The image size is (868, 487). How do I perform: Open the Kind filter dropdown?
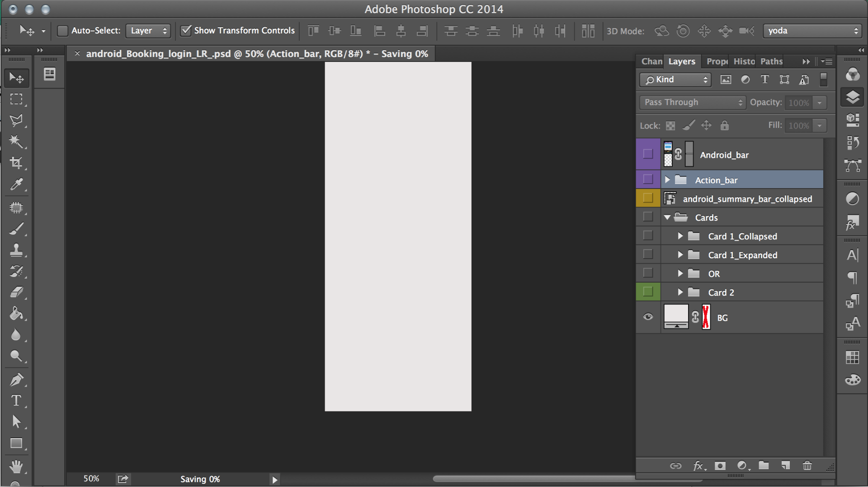pos(675,80)
